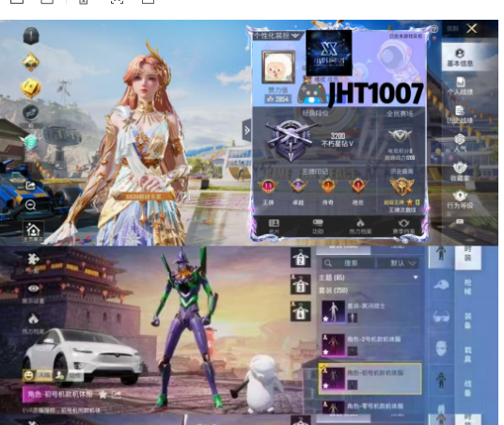This screenshot has height=425, width=504.
Task: Favorite the outfit with the star icon
Action: tap(102, 395)
